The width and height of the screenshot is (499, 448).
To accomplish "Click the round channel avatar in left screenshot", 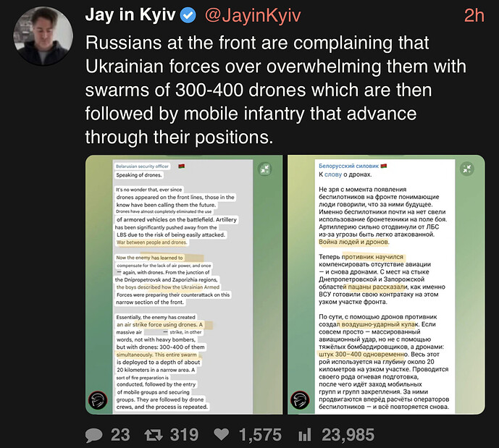I will 98,400.
